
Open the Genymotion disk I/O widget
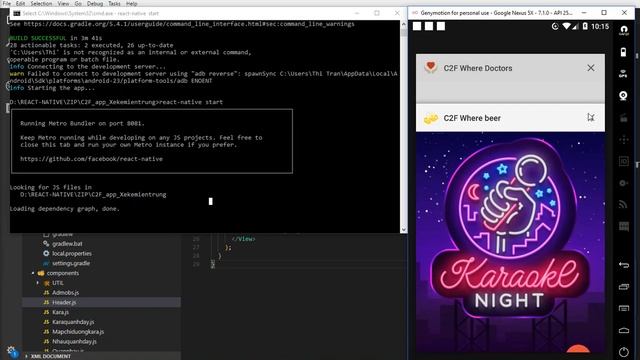tap(624, 183)
